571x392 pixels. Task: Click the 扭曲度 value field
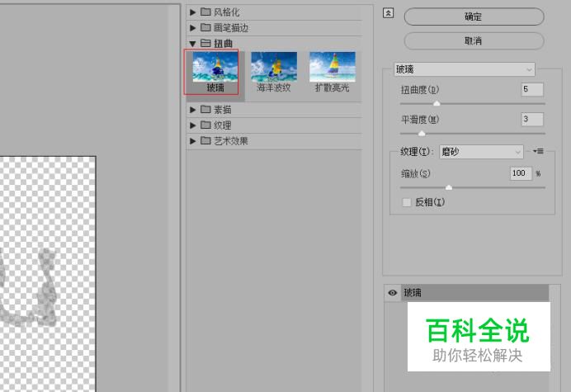point(532,89)
